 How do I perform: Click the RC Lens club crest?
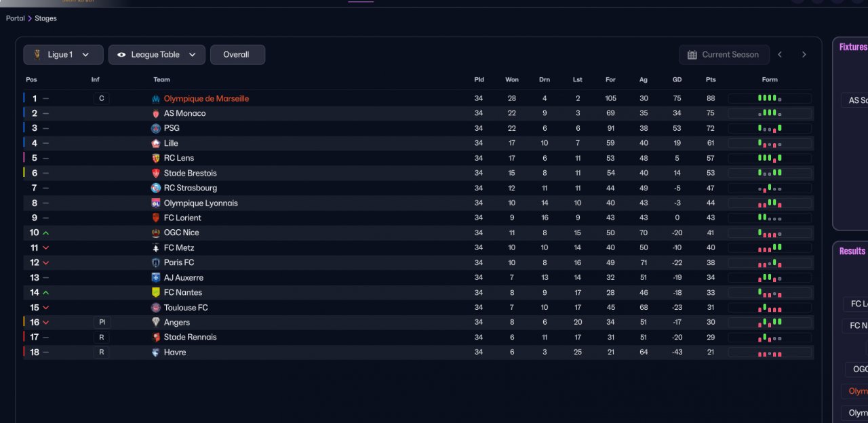click(x=156, y=159)
